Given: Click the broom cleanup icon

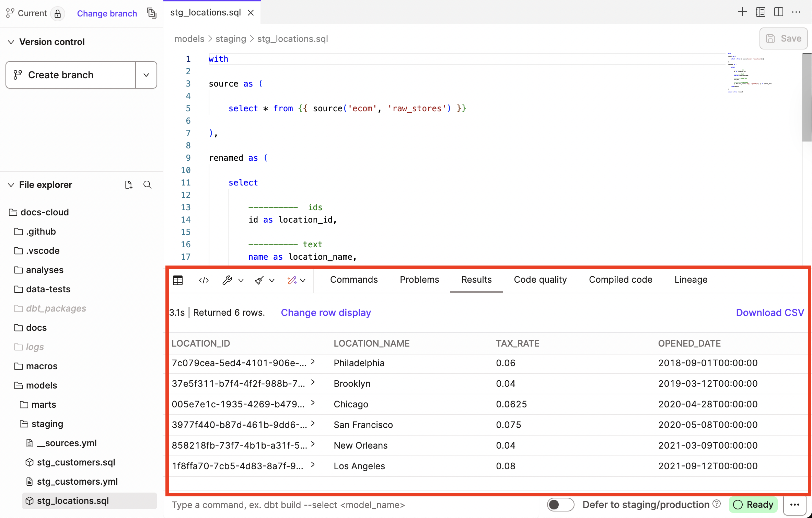Looking at the screenshot, I should [259, 280].
